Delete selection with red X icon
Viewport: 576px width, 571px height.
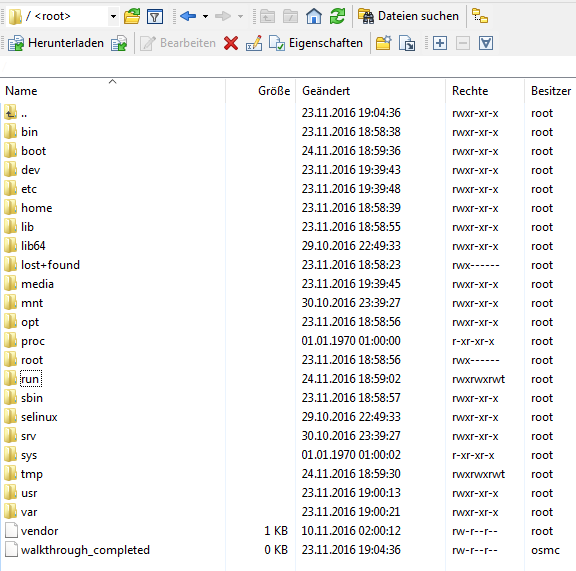(x=231, y=43)
